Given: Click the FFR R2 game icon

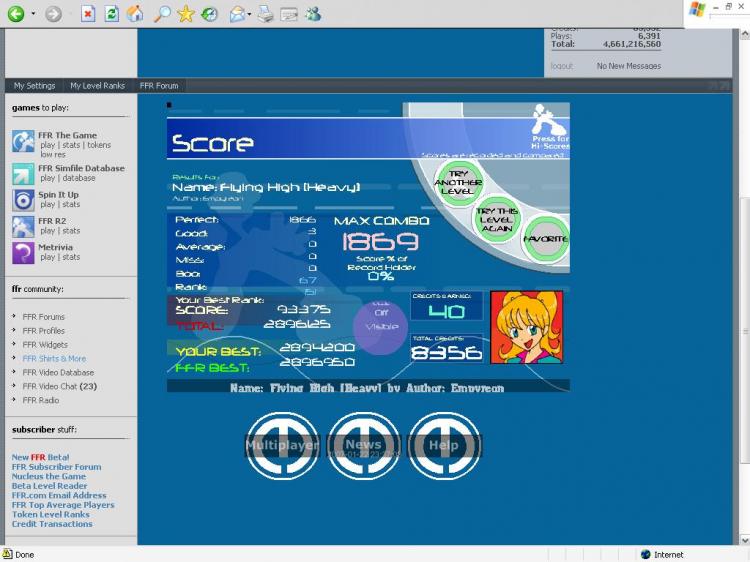Looking at the screenshot, I should [x=23, y=227].
